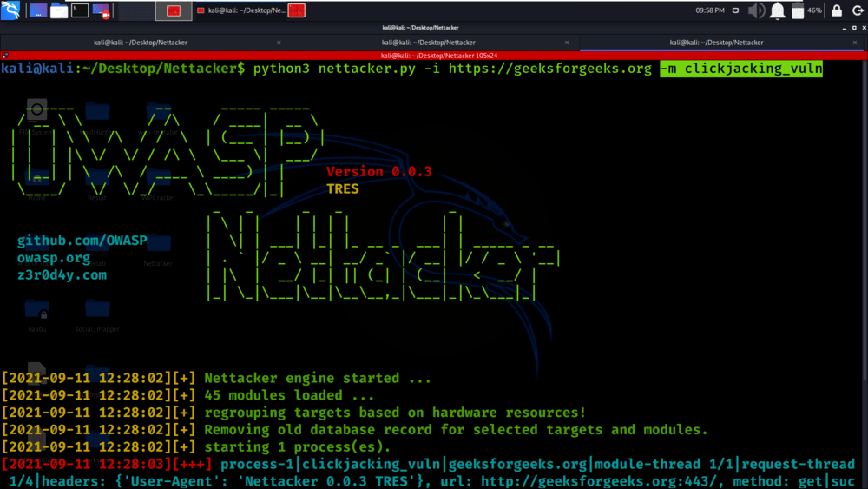Click the highlighted '-m clickjacking_vuln' argument
868x489 pixels.
click(741, 69)
